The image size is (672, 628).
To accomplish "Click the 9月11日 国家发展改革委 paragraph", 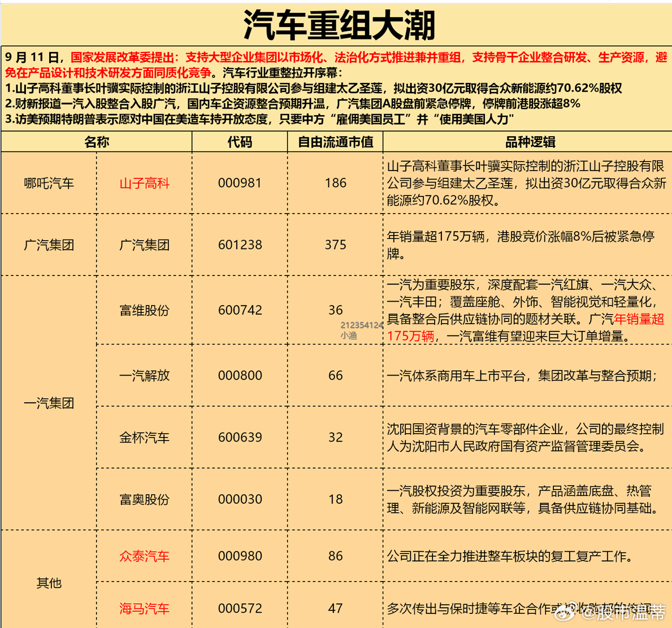I will pos(336,65).
